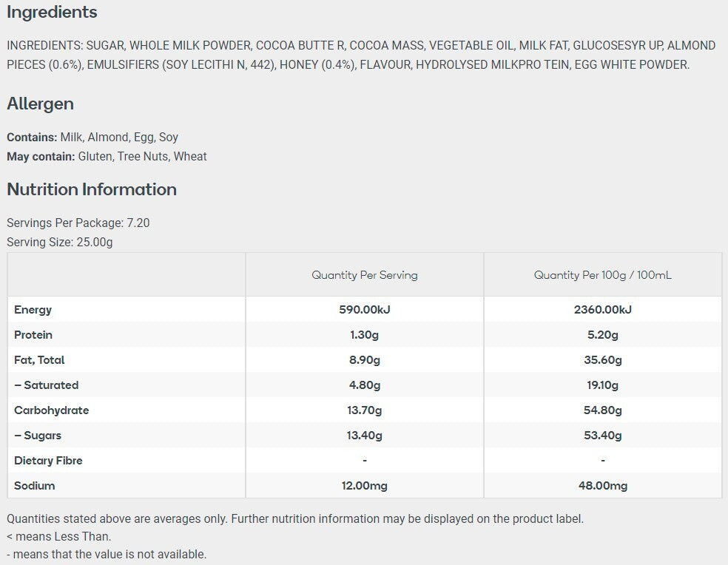Click the Serving Size 25.00g text

click(x=59, y=243)
